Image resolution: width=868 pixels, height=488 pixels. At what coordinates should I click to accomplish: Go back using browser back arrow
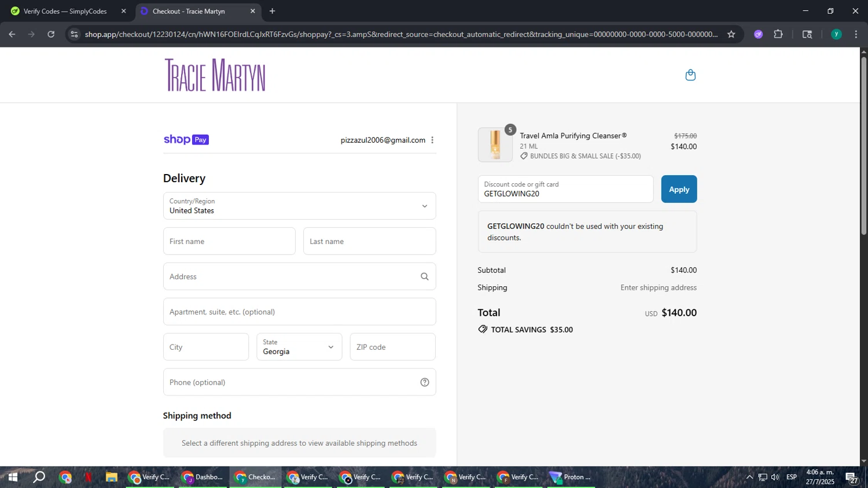pyautogui.click(x=12, y=34)
